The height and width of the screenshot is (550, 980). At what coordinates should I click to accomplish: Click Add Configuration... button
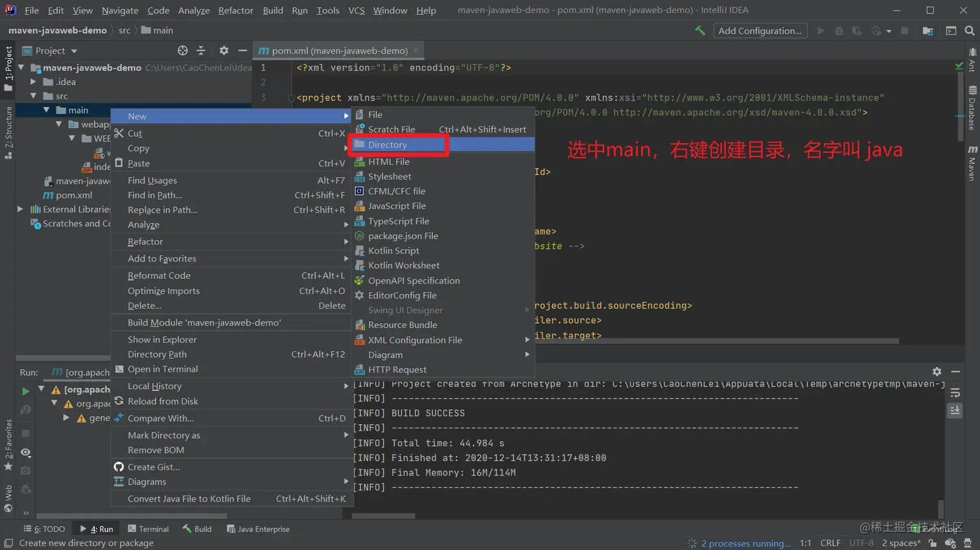(x=760, y=30)
